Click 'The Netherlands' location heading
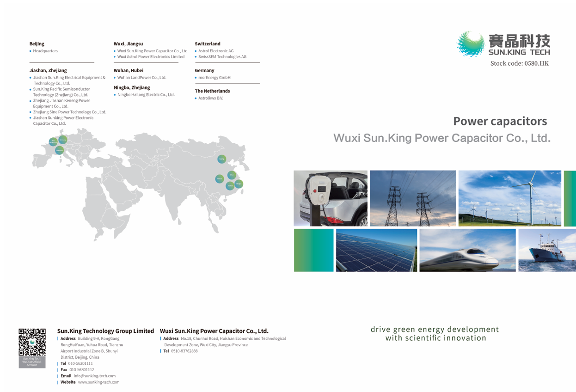This screenshot has height=392, width=576. (212, 91)
